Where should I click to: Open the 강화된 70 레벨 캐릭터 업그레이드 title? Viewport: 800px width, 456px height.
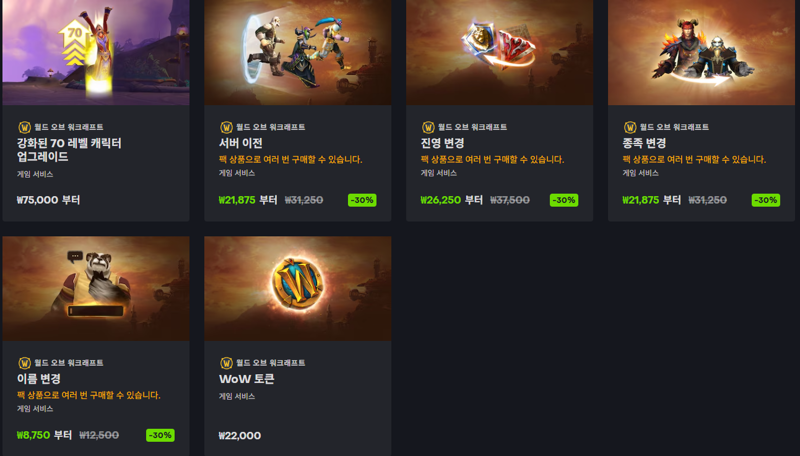69,149
